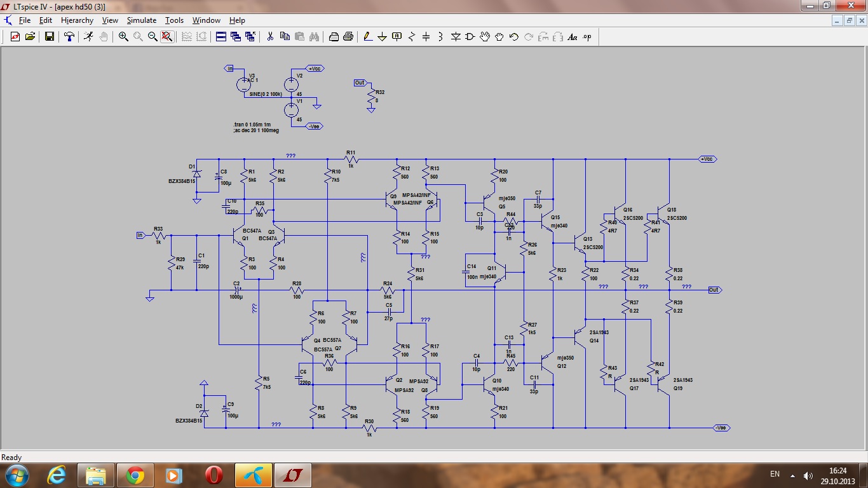Image resolution: width=868 pixels, height=488 pixels.
Task: Click the Q16 transistor label
Action: point(628,210)
